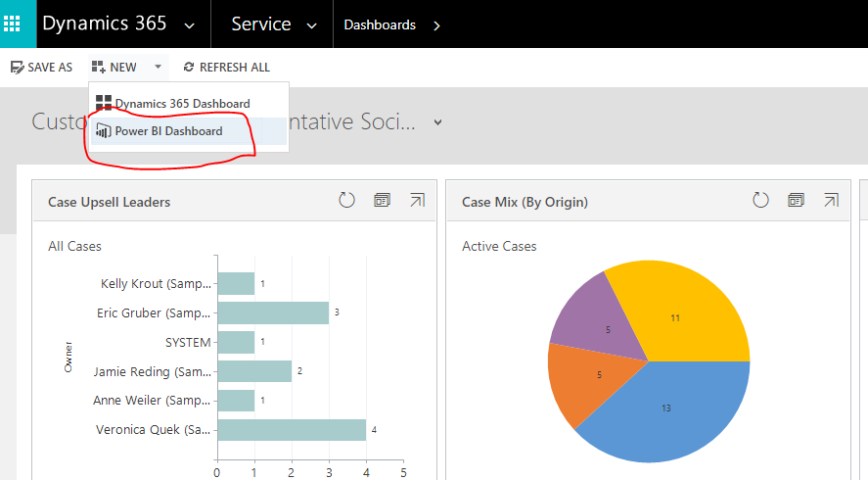This screenshot has width=868, height=480.
Task: Open the Dashboards navigation item
Action: tap(380, 24)
